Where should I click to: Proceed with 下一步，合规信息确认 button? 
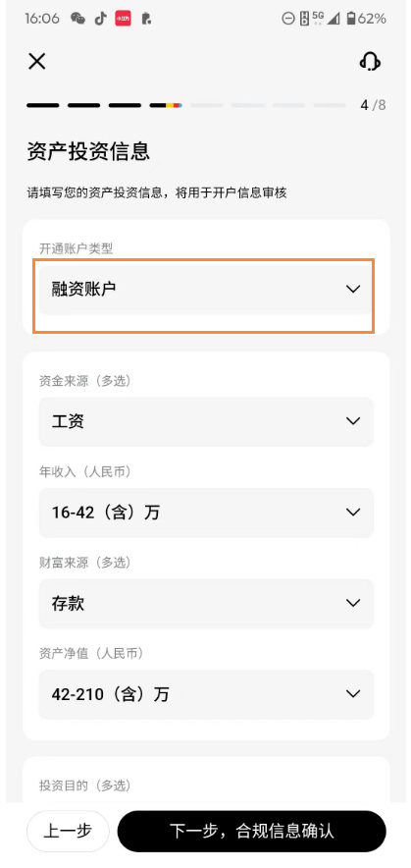click(252, 831)
